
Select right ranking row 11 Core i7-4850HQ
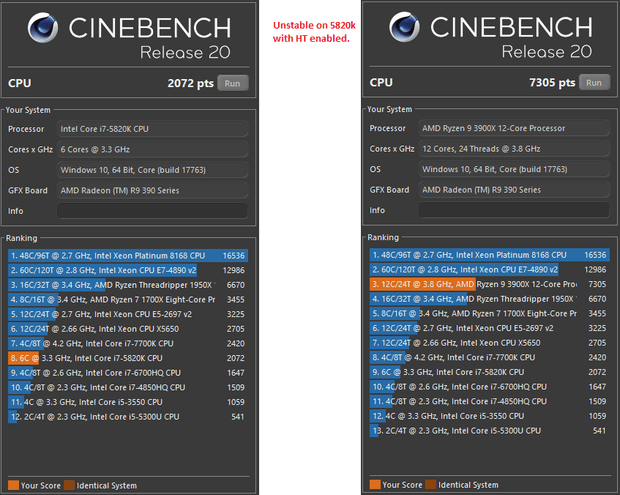click(490, 401)
